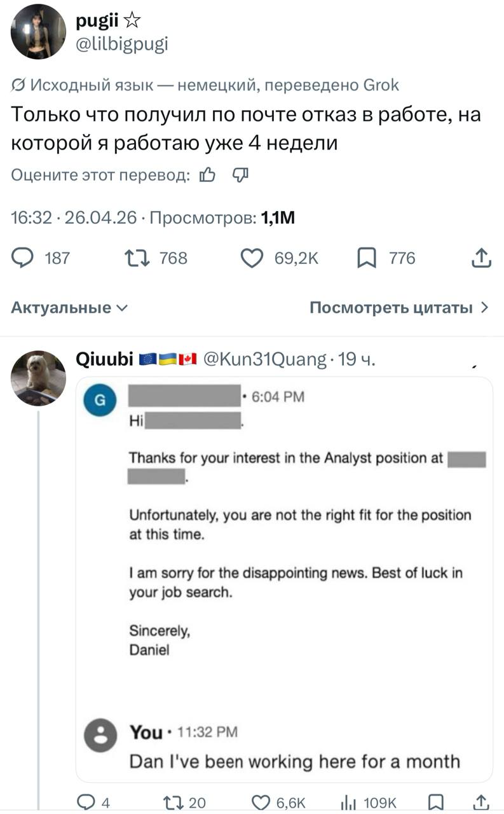Viewport: 504px width, 814px height.
Task: Bookmark Qiuubi's reply
Action: tap(435, 802)
